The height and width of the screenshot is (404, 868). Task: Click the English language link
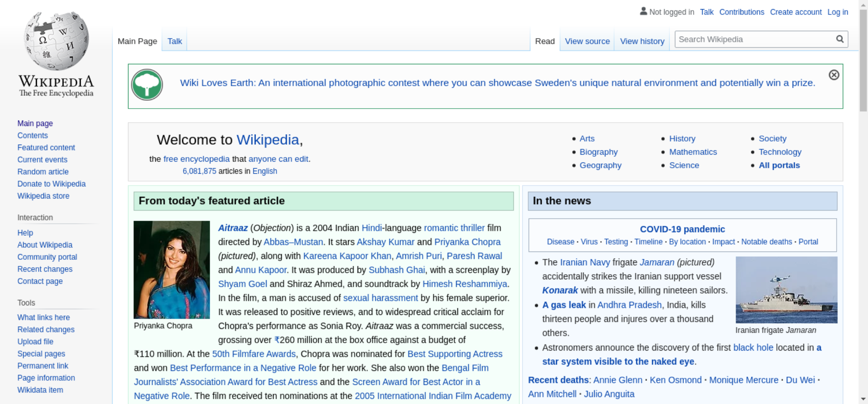click(x=265, y=171)
